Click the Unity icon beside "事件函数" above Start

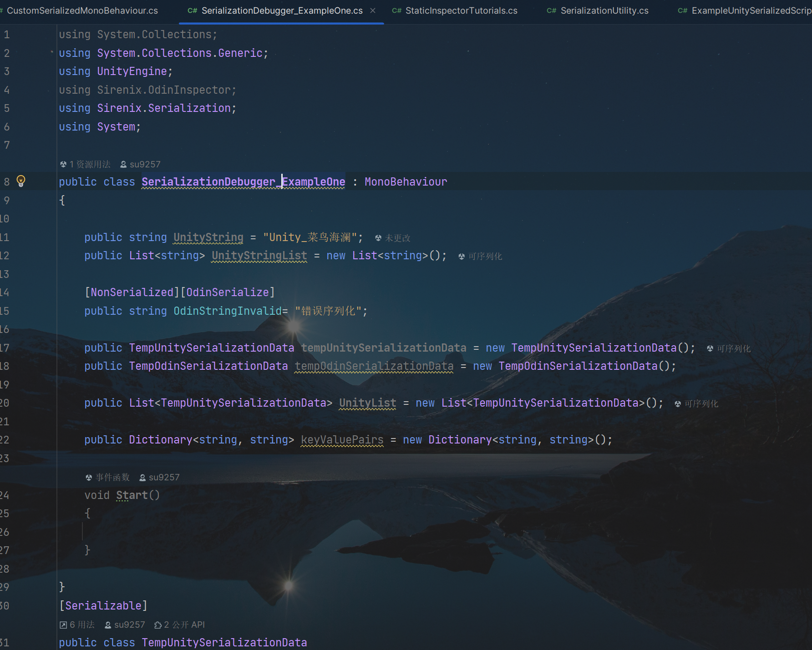[89, 477]
